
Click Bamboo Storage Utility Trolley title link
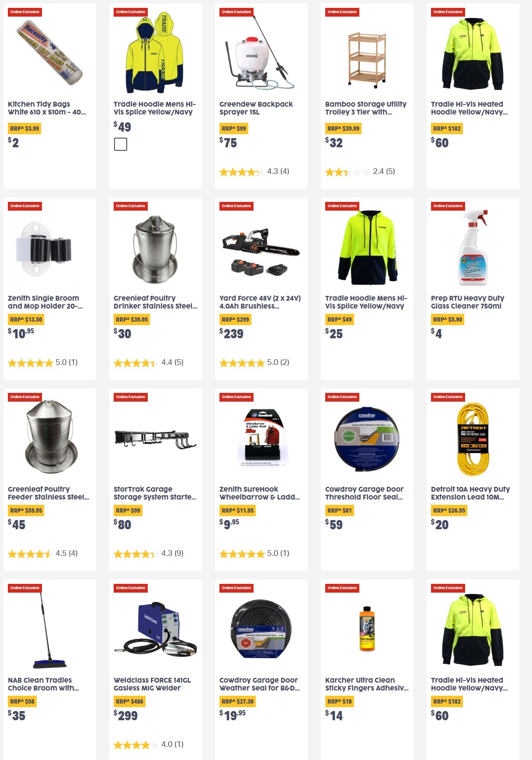click(366, 108)
